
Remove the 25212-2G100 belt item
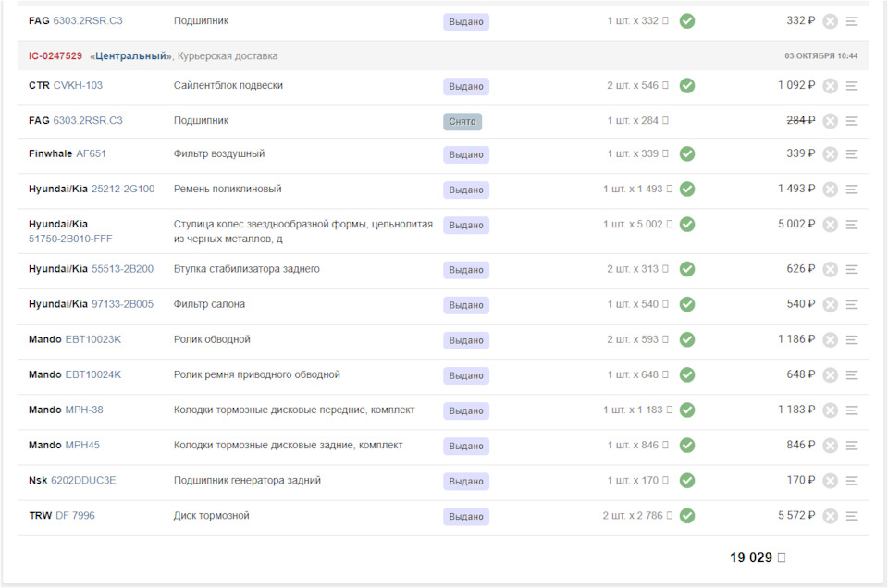tap(830, 189)
